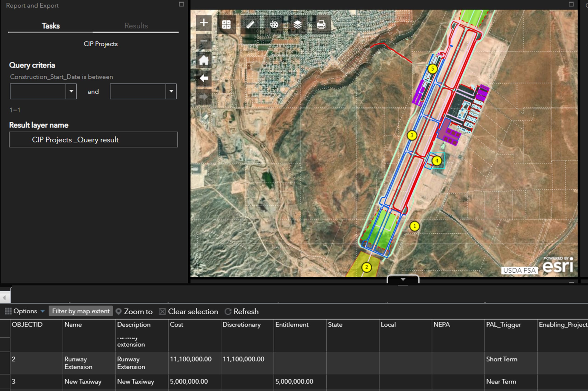
Task: Open the Print widget icon
Action: [x=321, y=24]
